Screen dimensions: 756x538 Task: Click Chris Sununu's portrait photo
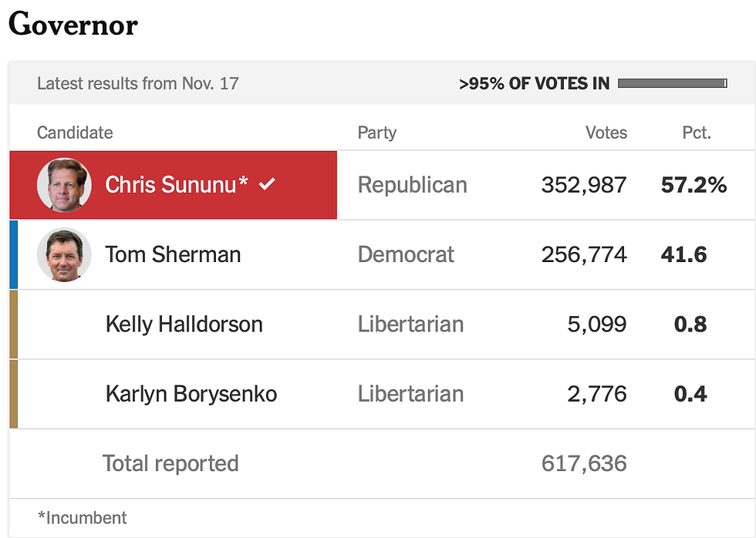coord(64,185)
